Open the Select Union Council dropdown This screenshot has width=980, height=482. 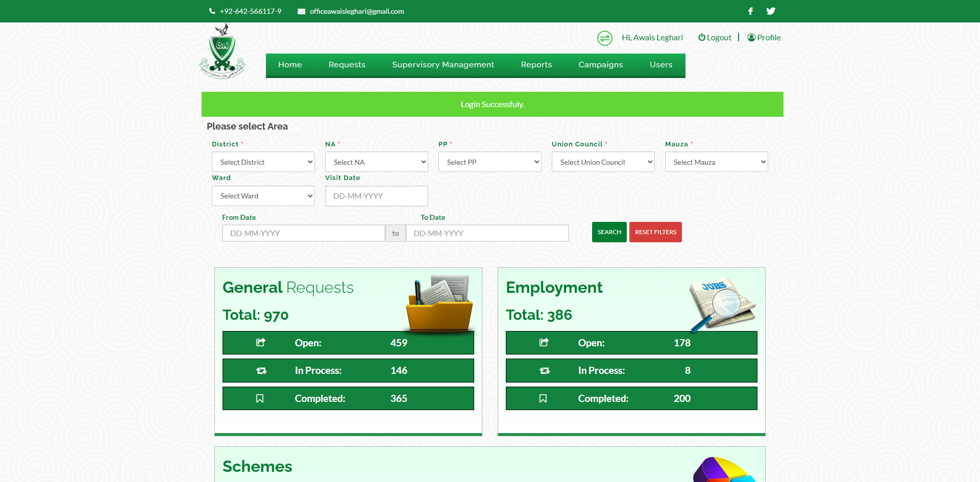pos(603,162)
